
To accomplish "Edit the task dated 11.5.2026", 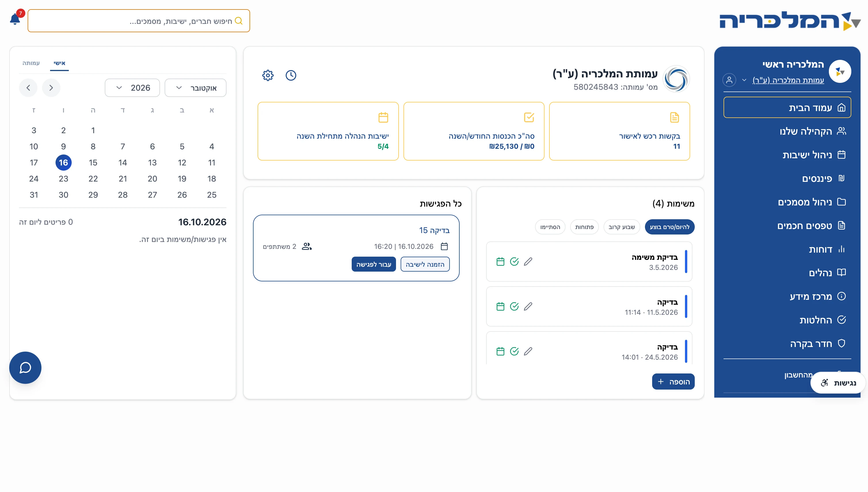I will click(x=528, y=306).
